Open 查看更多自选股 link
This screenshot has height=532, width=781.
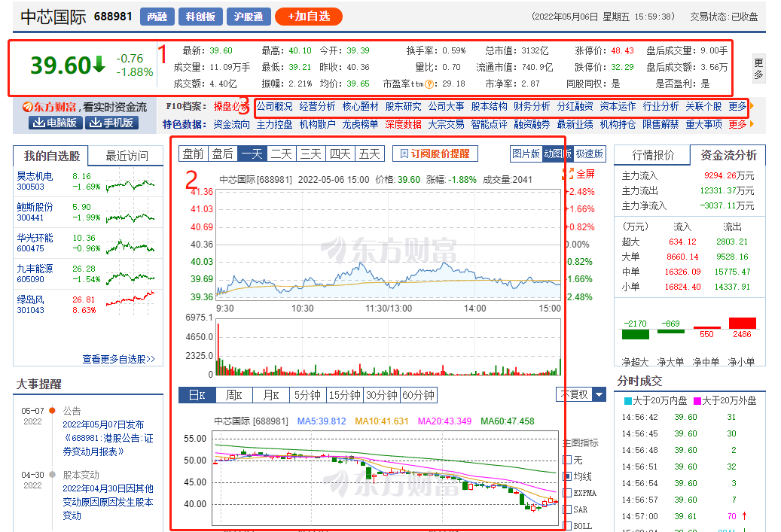pos(118,359)
